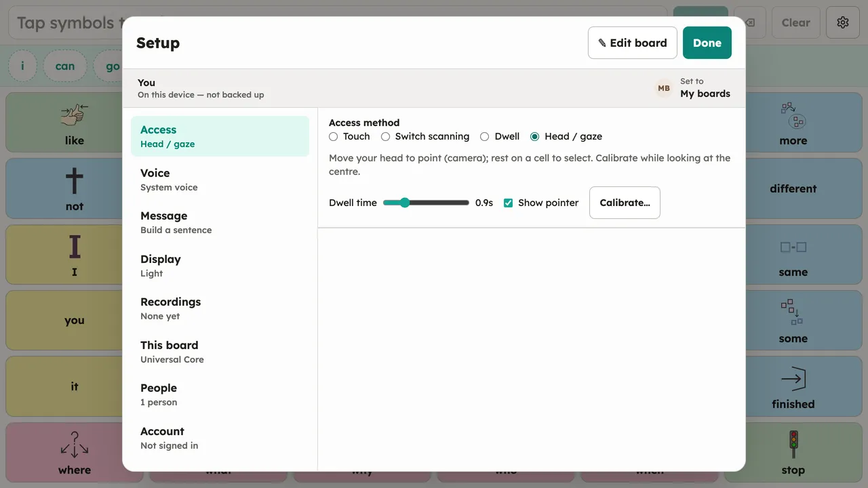The image size is (868, 488).
Task: Adjust the Dwell time slider
Action: click(426, 203)
